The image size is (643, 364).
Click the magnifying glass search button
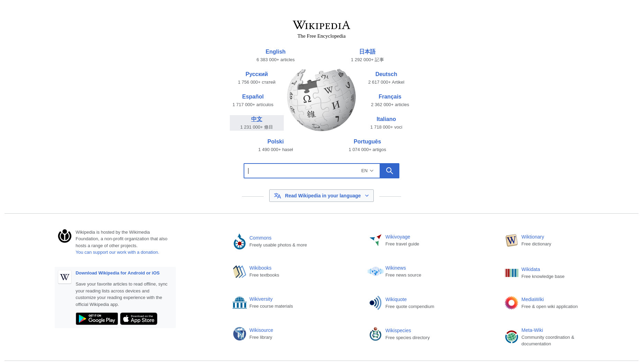[389, 171]
